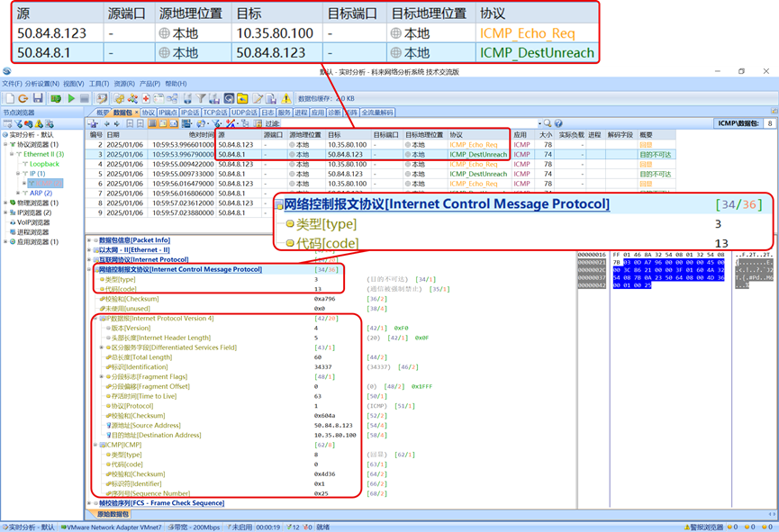Expand the 物理浏览器 tree node
779x532 pixels.
tap(5, 203)
